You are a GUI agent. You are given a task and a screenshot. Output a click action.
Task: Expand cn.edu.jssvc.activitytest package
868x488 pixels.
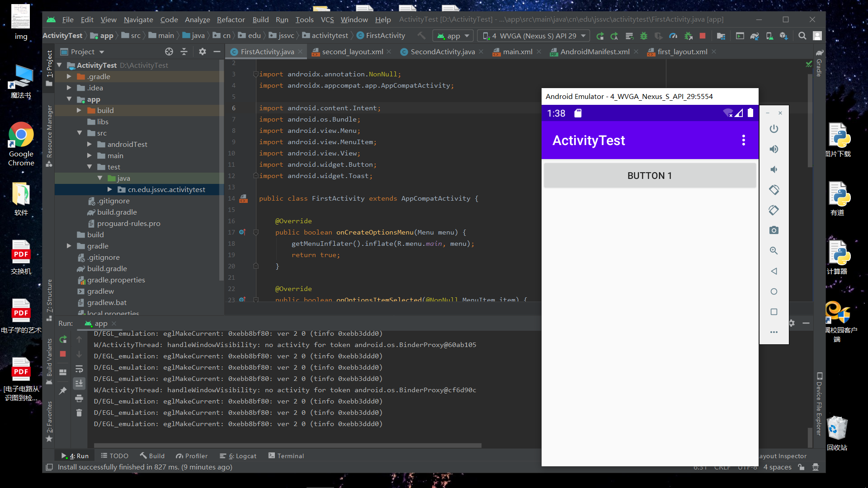(x=110, y=189)
